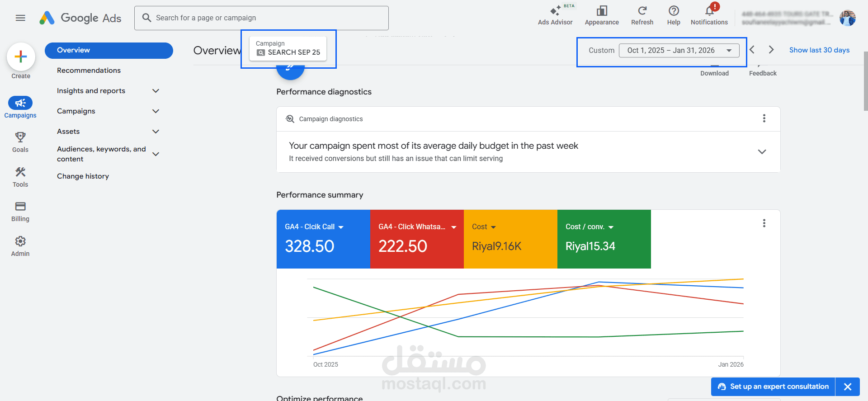Open Tools in the sidebar

tap(20, 177)
